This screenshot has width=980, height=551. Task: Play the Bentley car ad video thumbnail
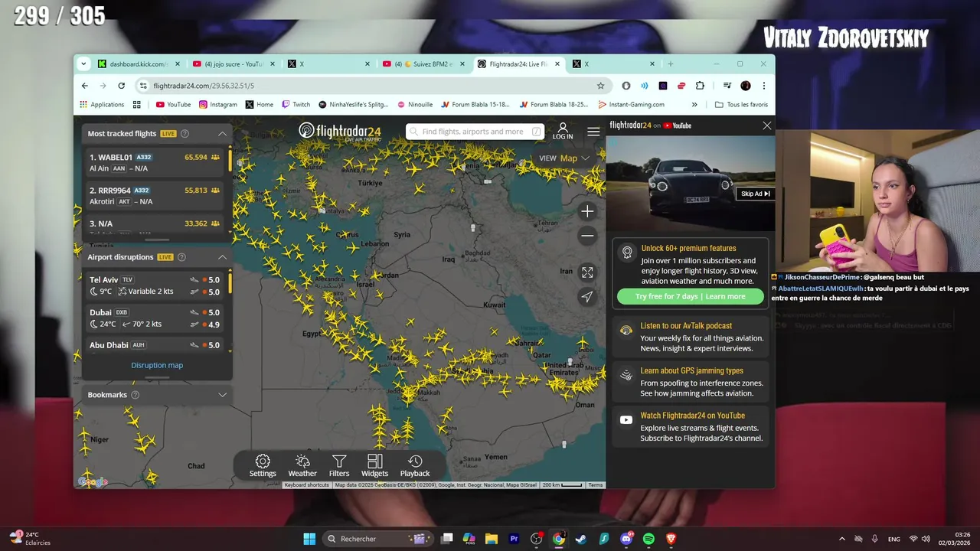(690, 184)
